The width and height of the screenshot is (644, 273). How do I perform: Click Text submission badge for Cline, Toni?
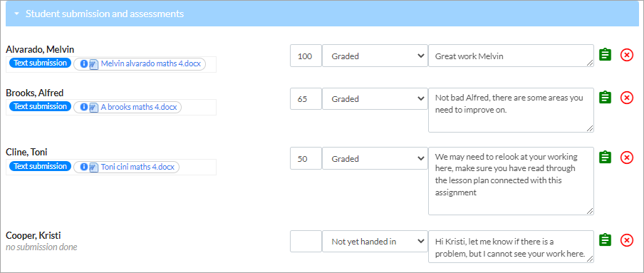click(40, 167)
